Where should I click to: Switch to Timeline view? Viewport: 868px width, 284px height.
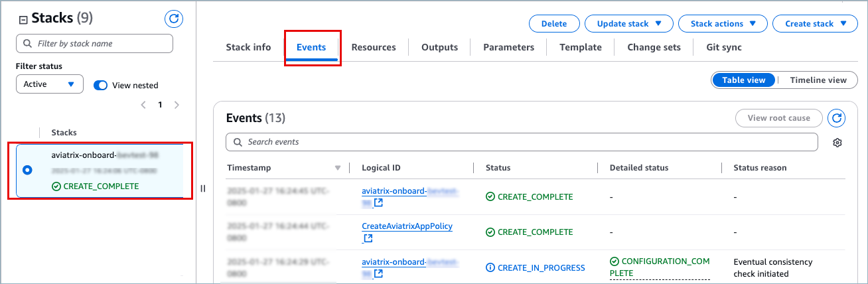[818, 80]
